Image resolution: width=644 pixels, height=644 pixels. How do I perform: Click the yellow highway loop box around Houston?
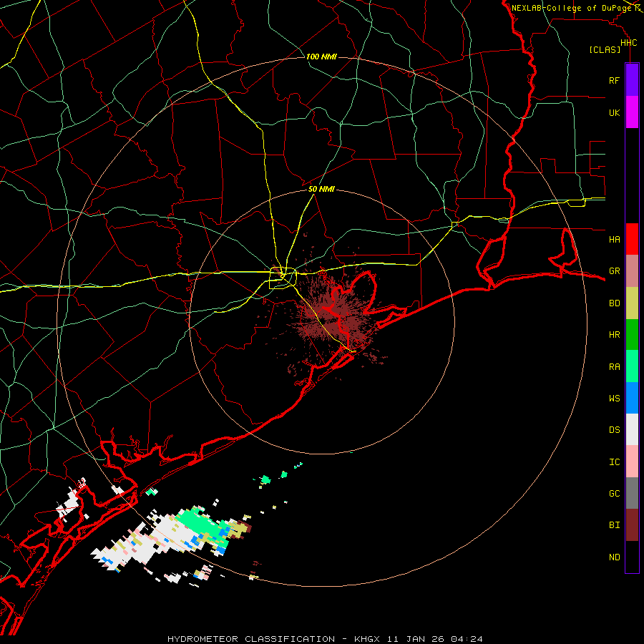tap(283, 278)
